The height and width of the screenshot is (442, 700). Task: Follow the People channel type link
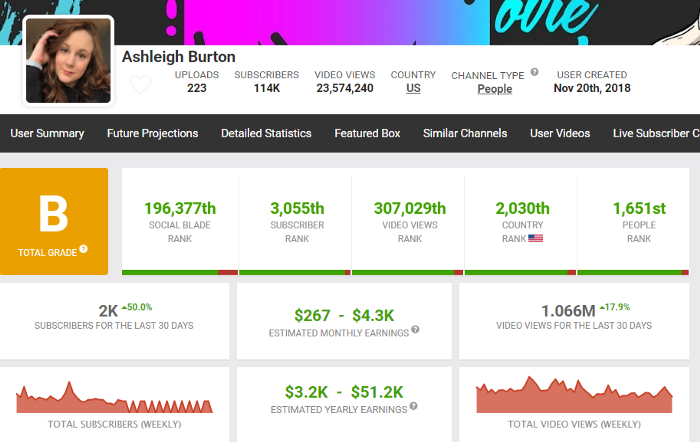click(494, 89)
